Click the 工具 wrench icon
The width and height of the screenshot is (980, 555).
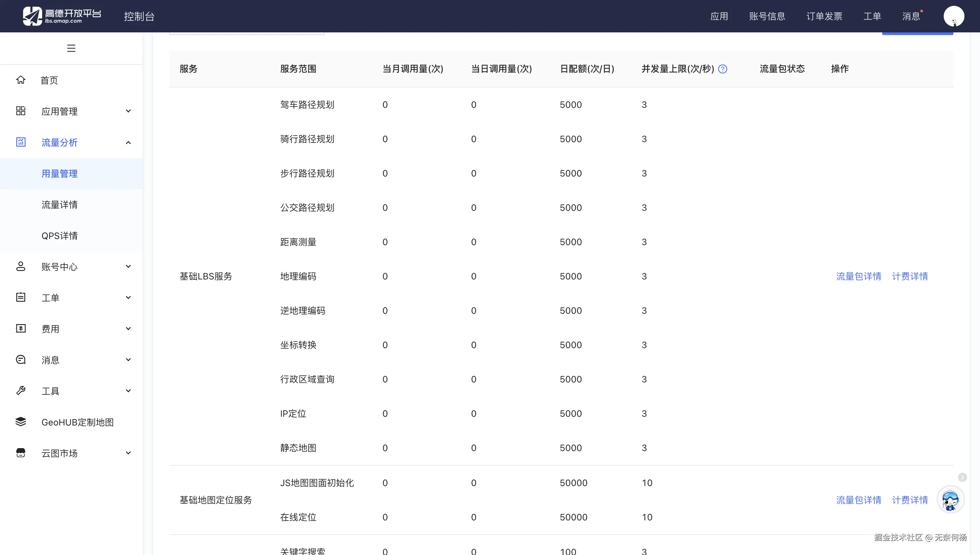tap(21, 391)
